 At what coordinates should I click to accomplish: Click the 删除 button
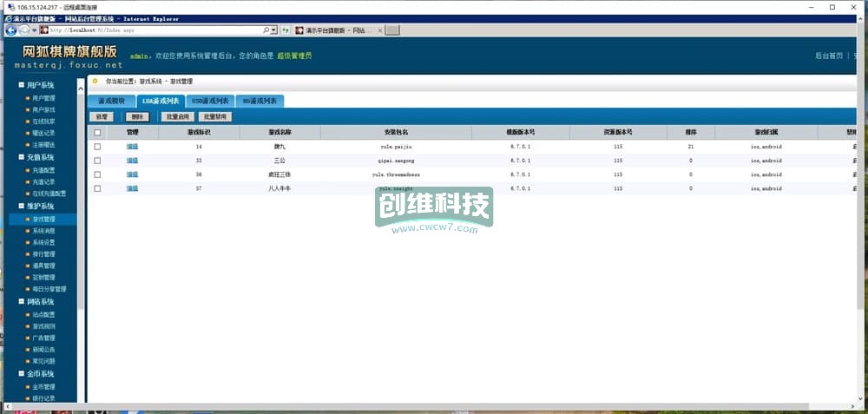[x=138, y=117]
